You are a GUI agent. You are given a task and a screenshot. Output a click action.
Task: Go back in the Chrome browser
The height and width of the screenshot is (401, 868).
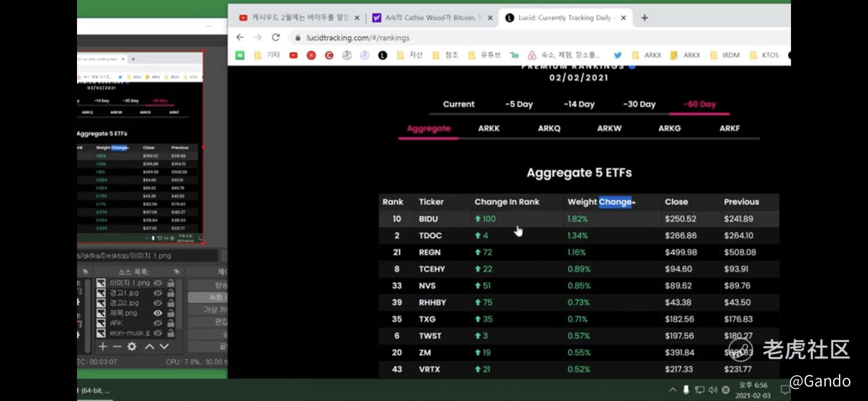coord(240,37)
